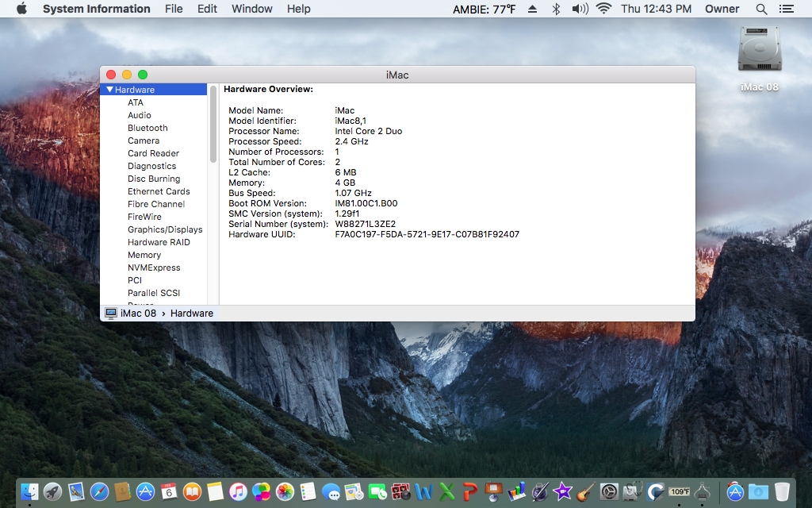Screen dimensions: 812x508
Task: Click the Wi-Fi status icon
Action: tap(603, 9)
